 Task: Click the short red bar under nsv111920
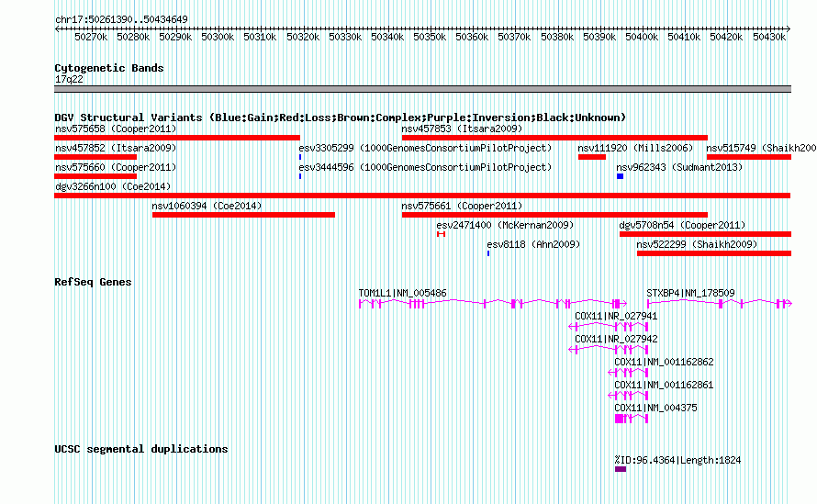tap(592, 157)
